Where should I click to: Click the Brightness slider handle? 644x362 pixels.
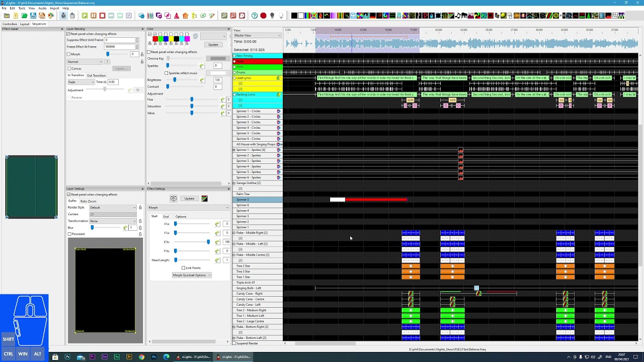[175, 80]
